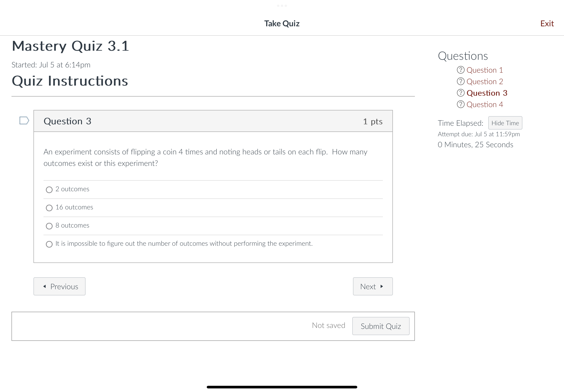Viewport: 564px width, 392px height.
Task: Click the status icon next to Question 2
Action: (x=460, y=81)
